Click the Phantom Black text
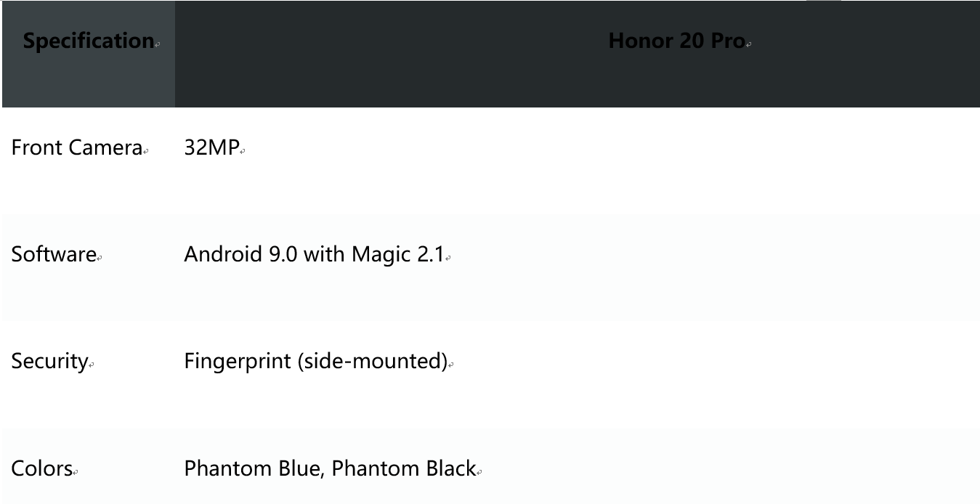Viewport: 980px width, 504px height. click(403, 468)
